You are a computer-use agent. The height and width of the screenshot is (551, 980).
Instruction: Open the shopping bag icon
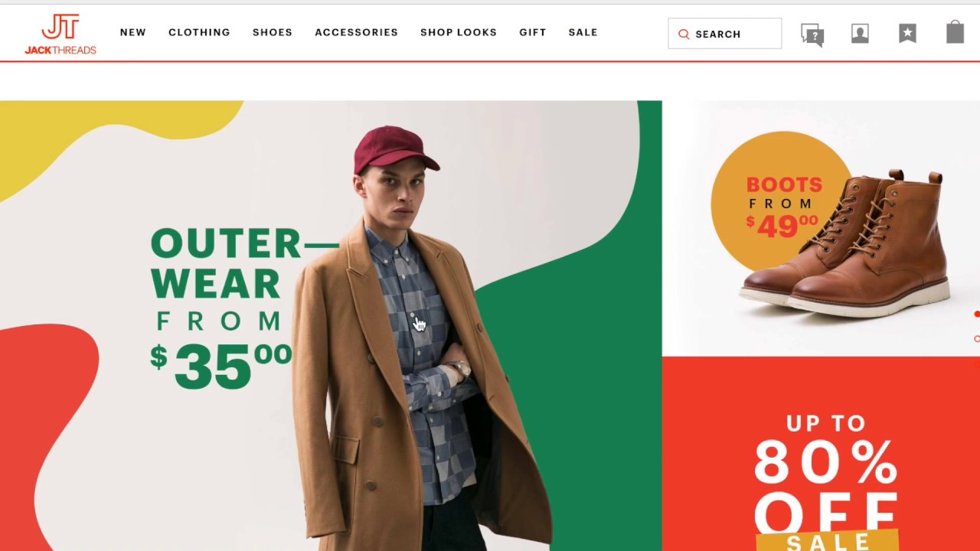tap(955, 32)
